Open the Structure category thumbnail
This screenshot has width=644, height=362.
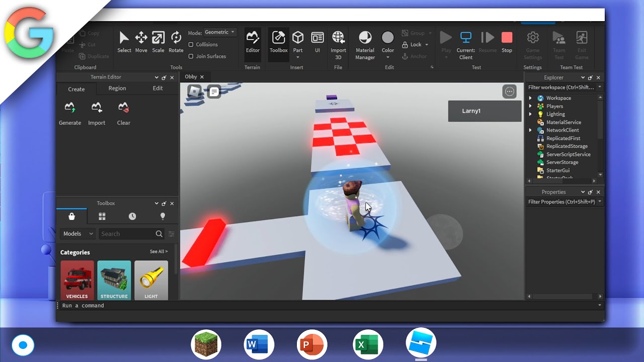(114, 280)
